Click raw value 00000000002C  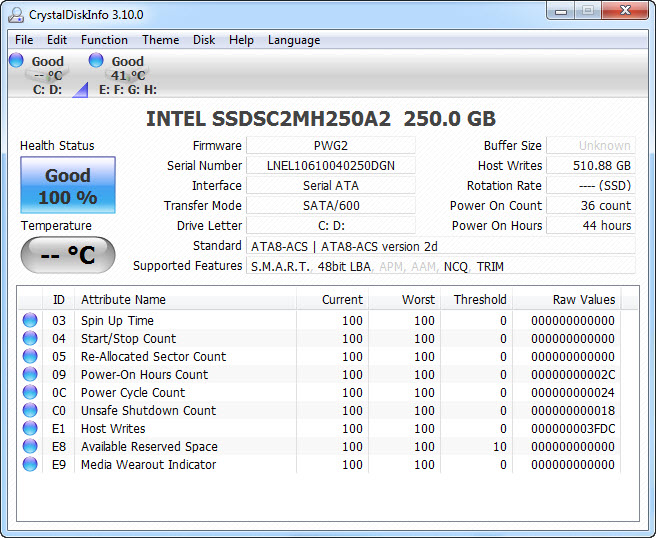573,374
